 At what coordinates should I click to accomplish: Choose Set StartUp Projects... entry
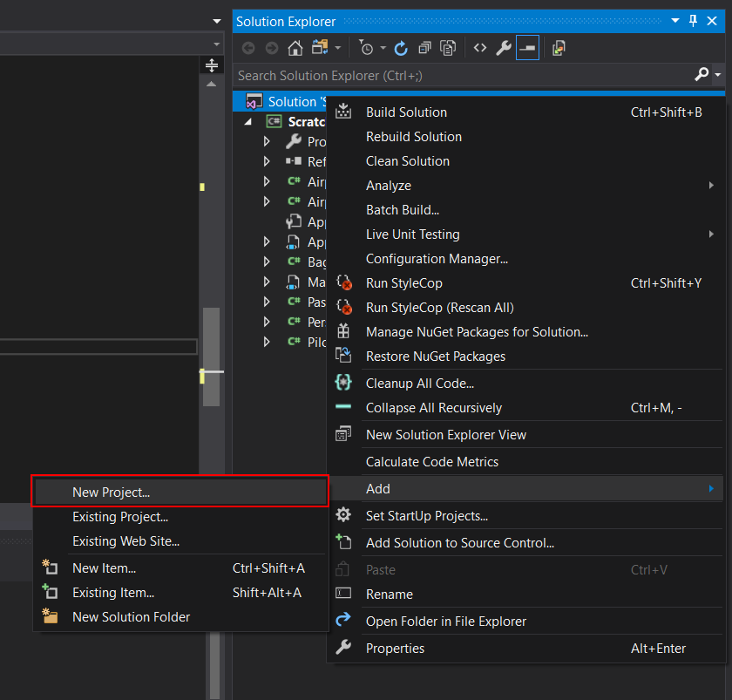pos(526,515)
